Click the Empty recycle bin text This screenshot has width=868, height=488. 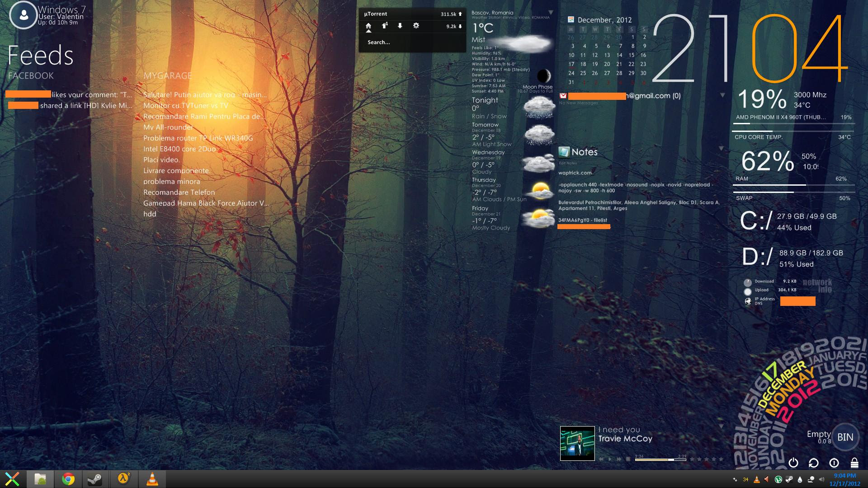[x=818, y=434]
